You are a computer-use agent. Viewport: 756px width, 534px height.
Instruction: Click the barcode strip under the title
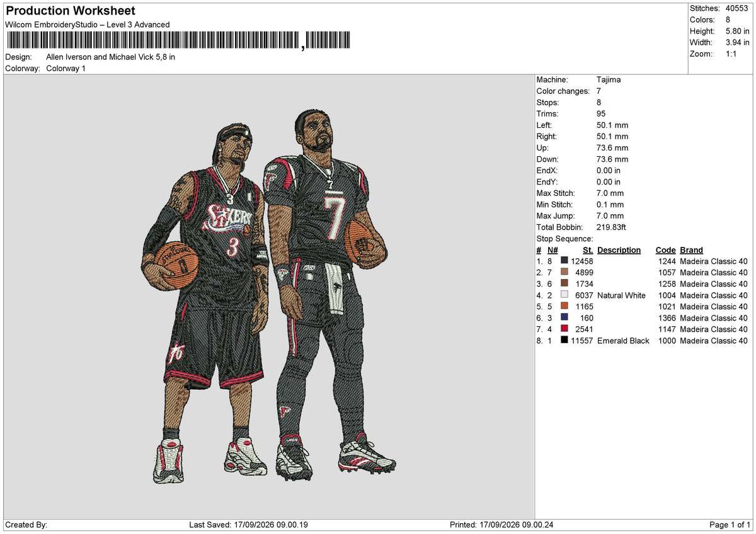178,41
